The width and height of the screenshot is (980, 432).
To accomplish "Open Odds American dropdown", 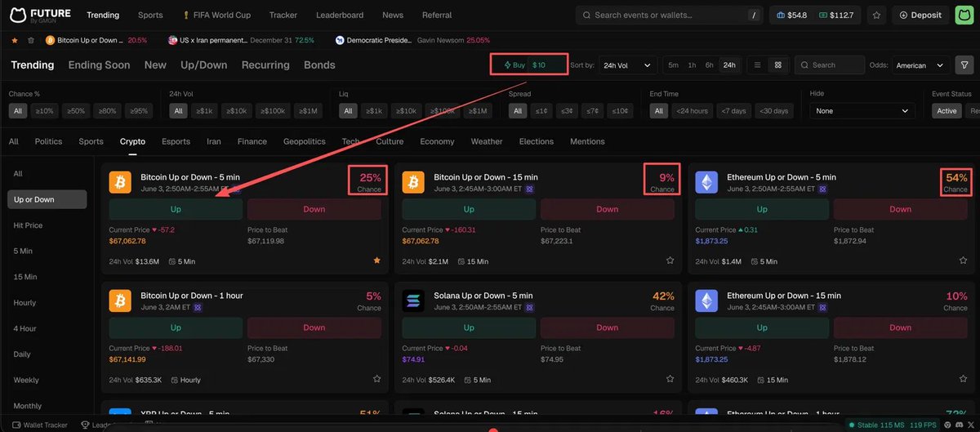I will [920, 65].
